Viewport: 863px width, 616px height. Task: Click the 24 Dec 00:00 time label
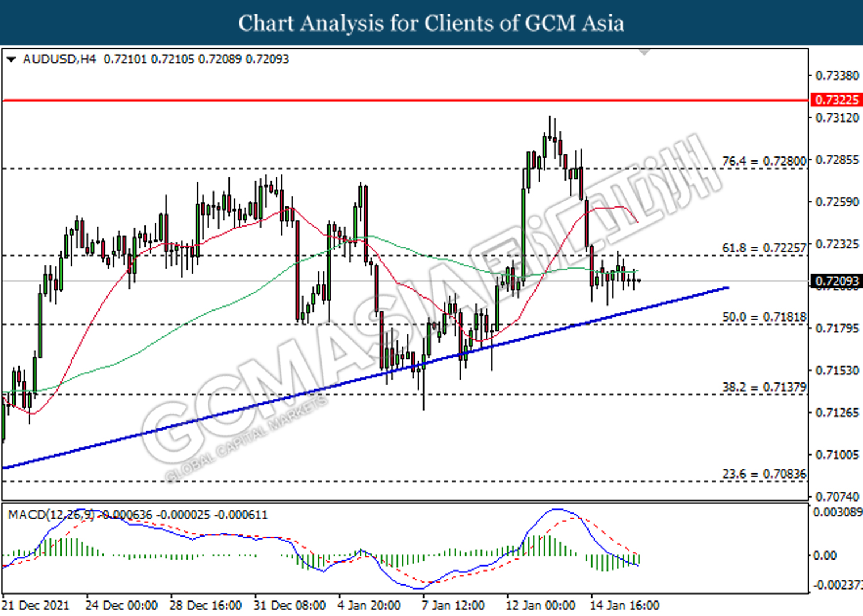[121, 606]
